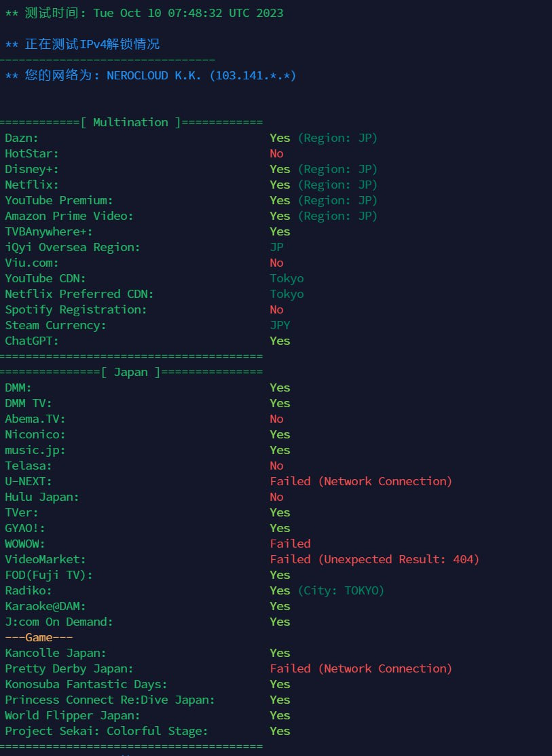This screenshot has height=756, width=552.
Task: Click the ChatGPT label text
Action: [x=31, y=341]
